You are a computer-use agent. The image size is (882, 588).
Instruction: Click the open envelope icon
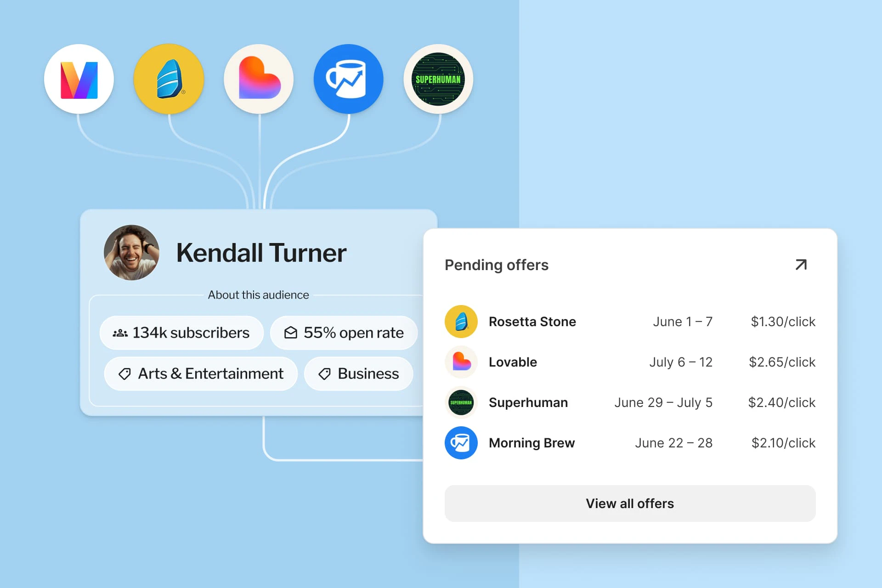click(x=291, y=333)
